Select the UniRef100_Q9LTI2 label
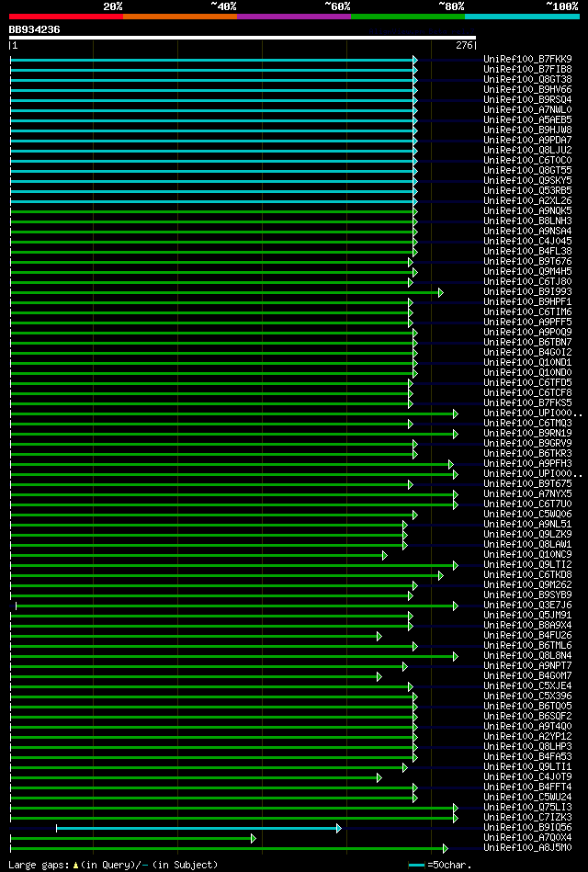 [527, 565]
